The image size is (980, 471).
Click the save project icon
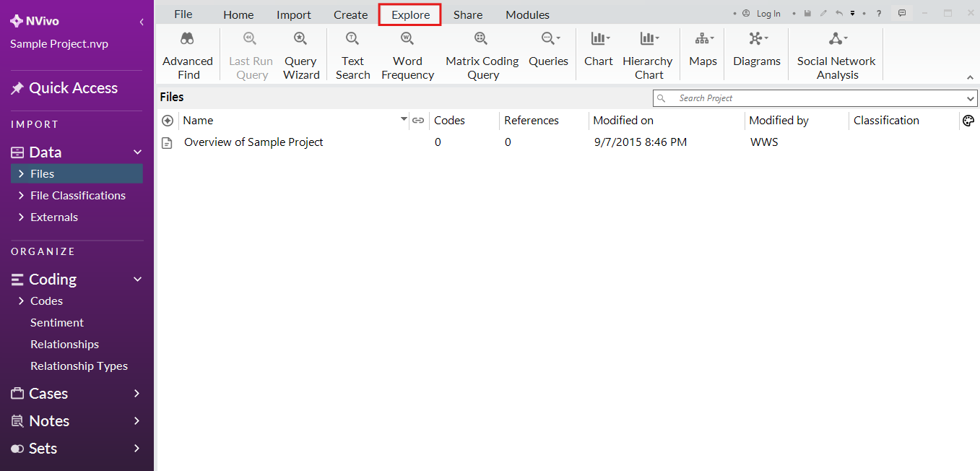coord(807,13)
